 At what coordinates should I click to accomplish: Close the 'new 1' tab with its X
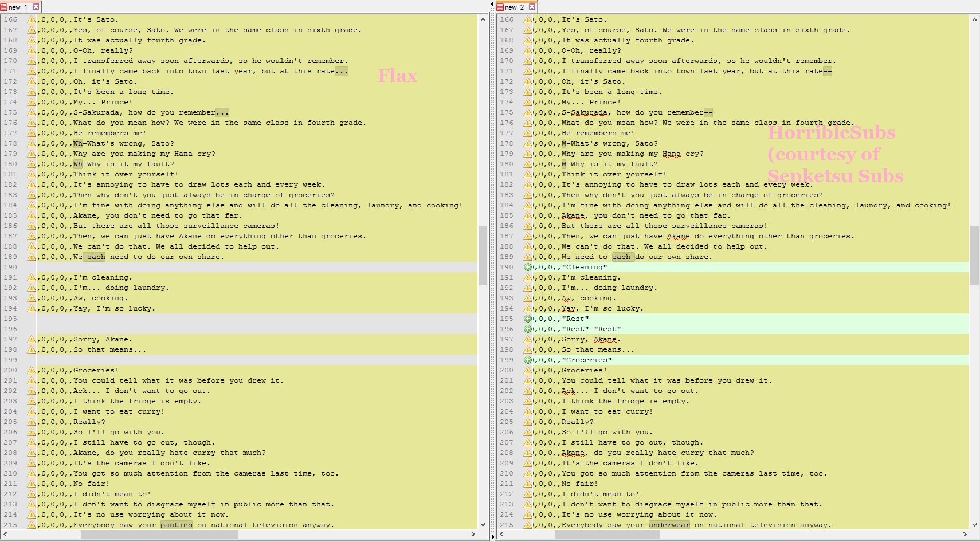coord(36,7)
